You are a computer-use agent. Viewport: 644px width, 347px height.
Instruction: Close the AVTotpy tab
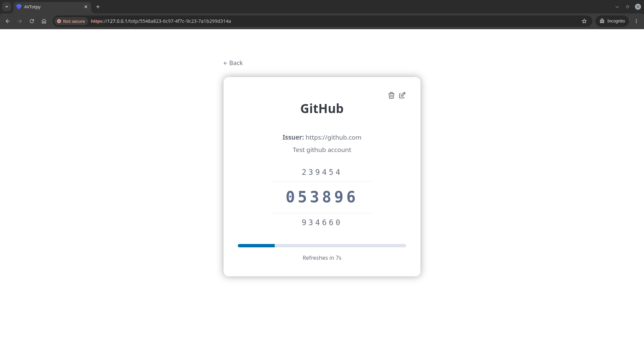(86, 7)
